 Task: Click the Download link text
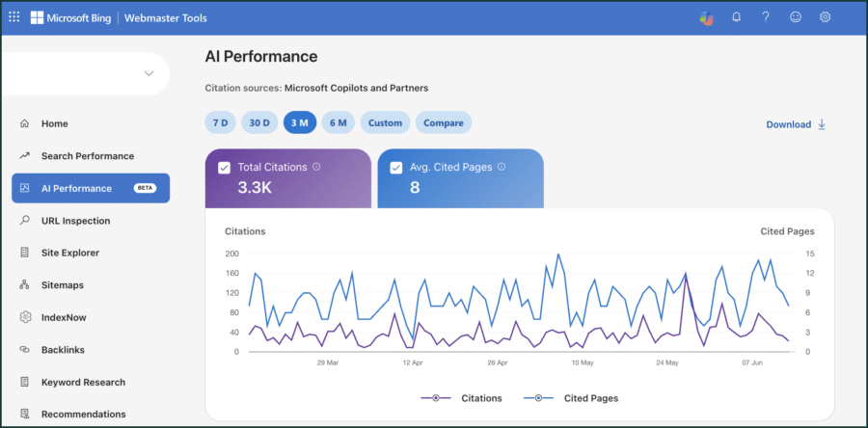(x=788, y=124)
